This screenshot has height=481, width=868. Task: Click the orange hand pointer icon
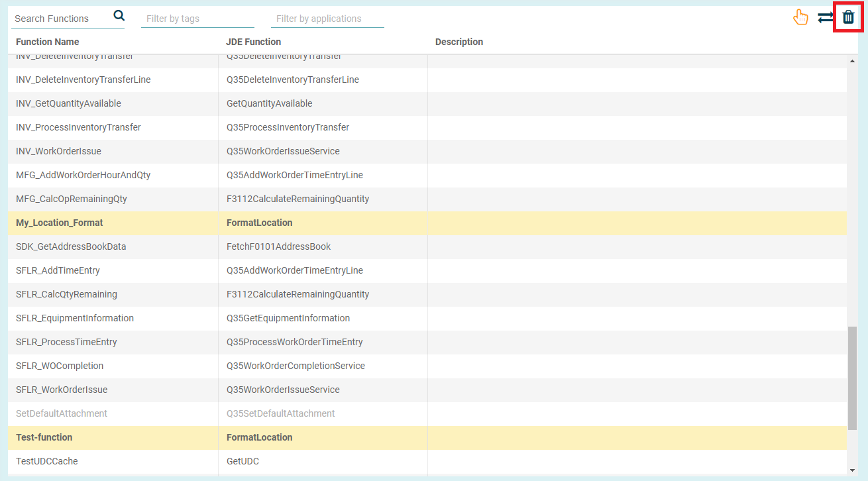point(801,18)
